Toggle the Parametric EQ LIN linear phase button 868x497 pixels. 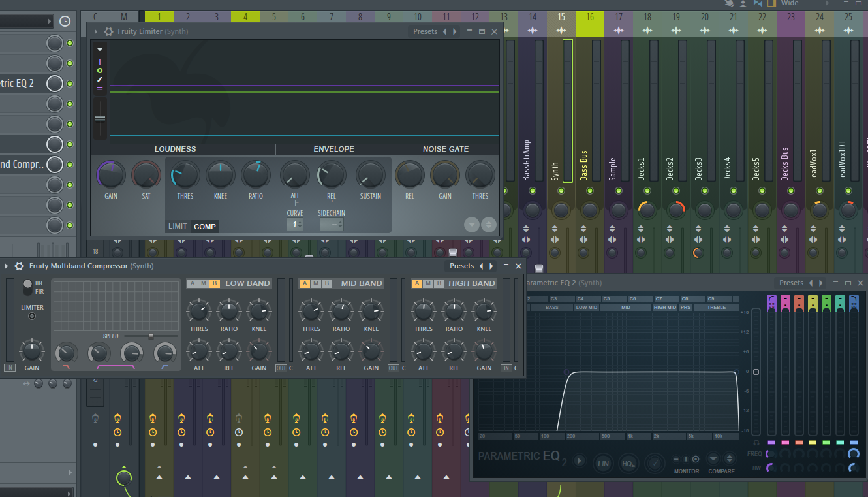[604, 463]
